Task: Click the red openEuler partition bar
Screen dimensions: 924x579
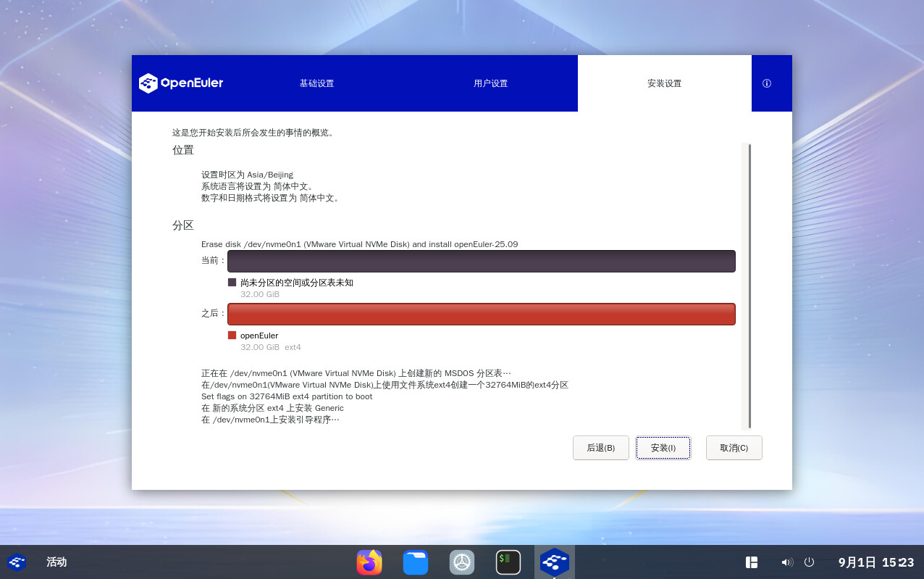Action: [481, 315]
